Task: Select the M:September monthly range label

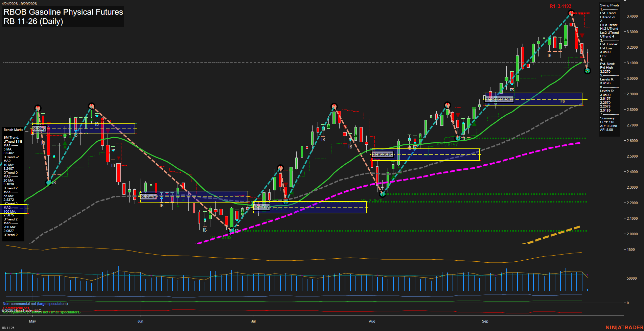Action: click(499, 99)
